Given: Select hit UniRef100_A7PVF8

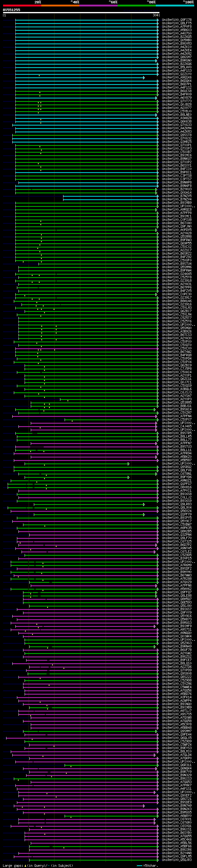Looking at the screenshot, I should point(177,26).
